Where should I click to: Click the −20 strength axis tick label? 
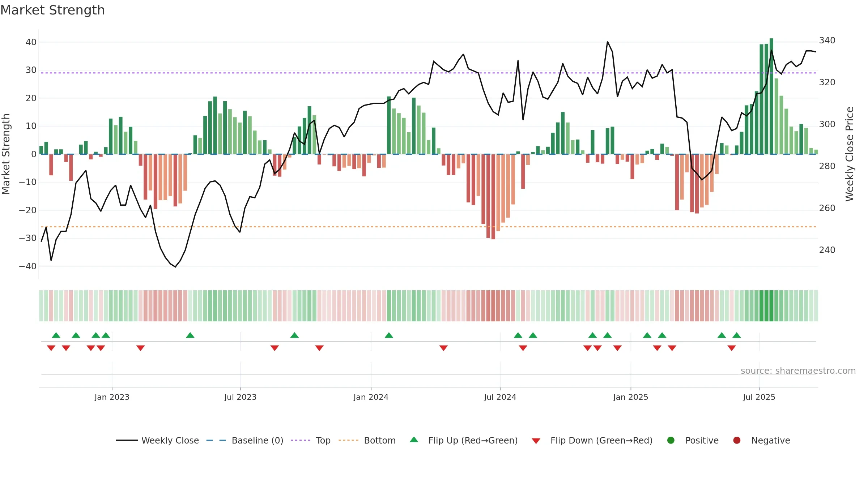tap(28, 210)
